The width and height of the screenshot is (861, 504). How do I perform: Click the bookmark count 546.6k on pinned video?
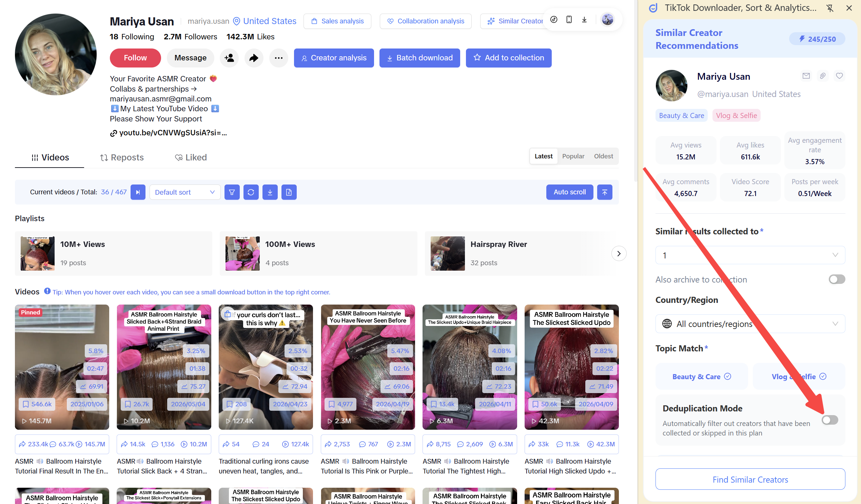pos(37,404)
